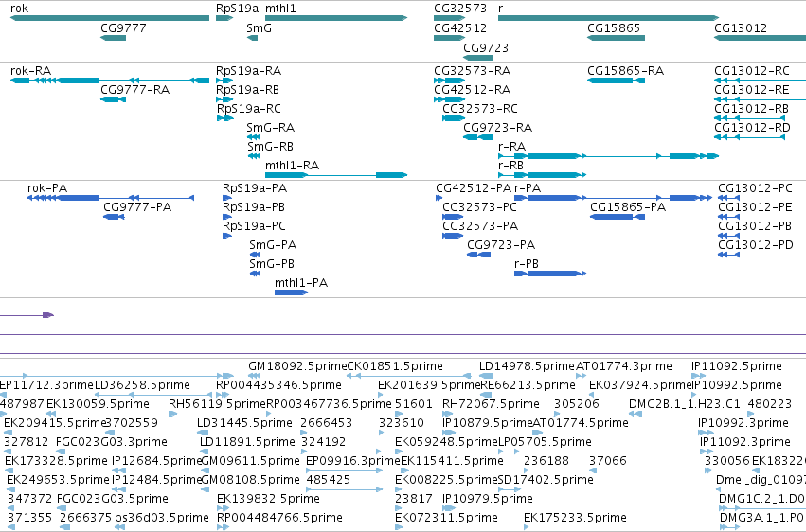Select the RpS19a-RB transcript label

248,89
